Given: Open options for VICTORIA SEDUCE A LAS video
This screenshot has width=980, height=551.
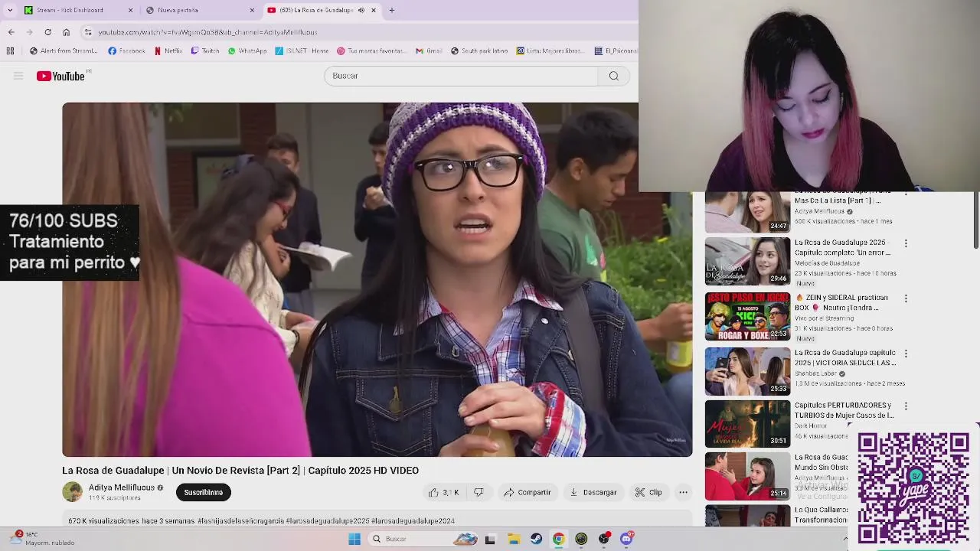Looking at the screenshot, I should [906, 354].
